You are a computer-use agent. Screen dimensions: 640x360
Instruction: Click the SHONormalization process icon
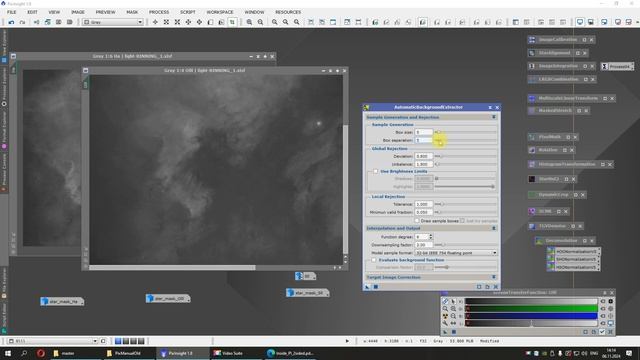[x=573, y=259]
